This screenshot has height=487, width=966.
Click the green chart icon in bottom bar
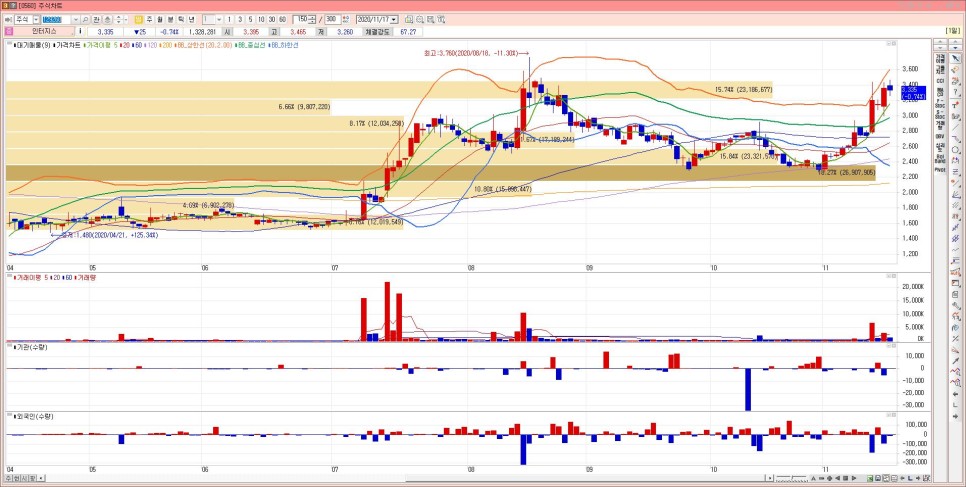[870, 478]
